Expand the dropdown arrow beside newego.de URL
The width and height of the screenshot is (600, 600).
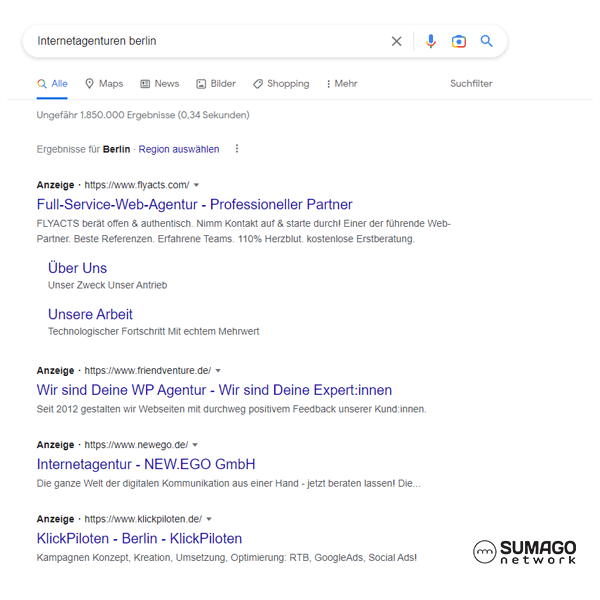[x=195, y=445]
